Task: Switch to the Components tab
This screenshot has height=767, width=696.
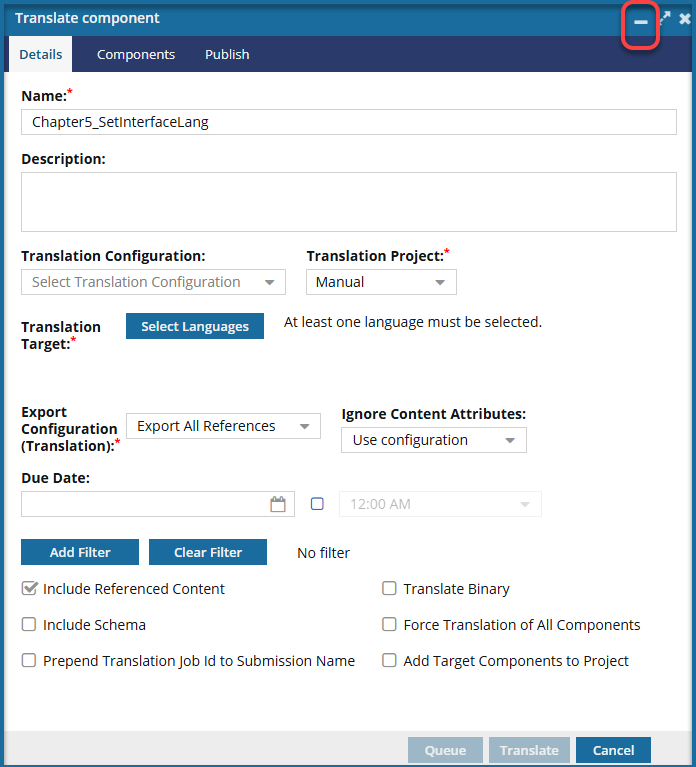Action: pyautogui.click(x=136, y=55)
